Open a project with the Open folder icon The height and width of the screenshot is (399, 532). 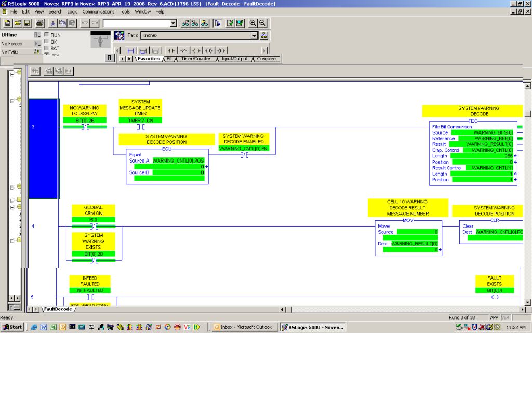click(x=17, y=23)
